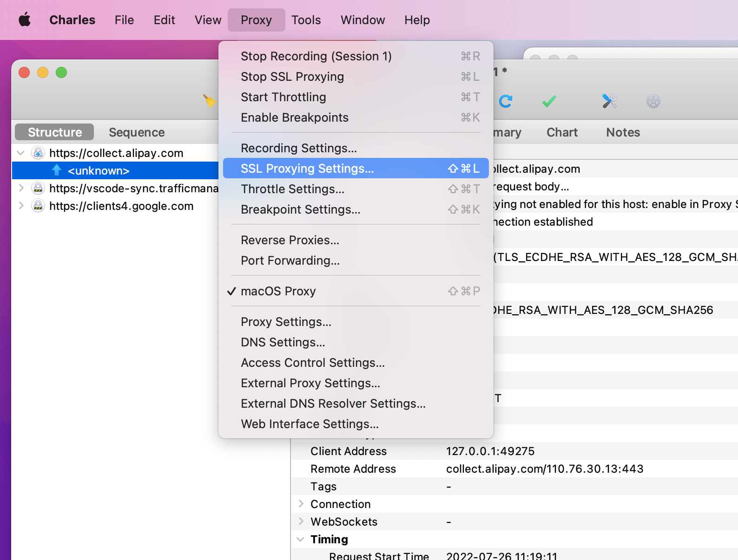Open DNS Settings... menu item
Screen dimensions: 738x560
point(356,342)
